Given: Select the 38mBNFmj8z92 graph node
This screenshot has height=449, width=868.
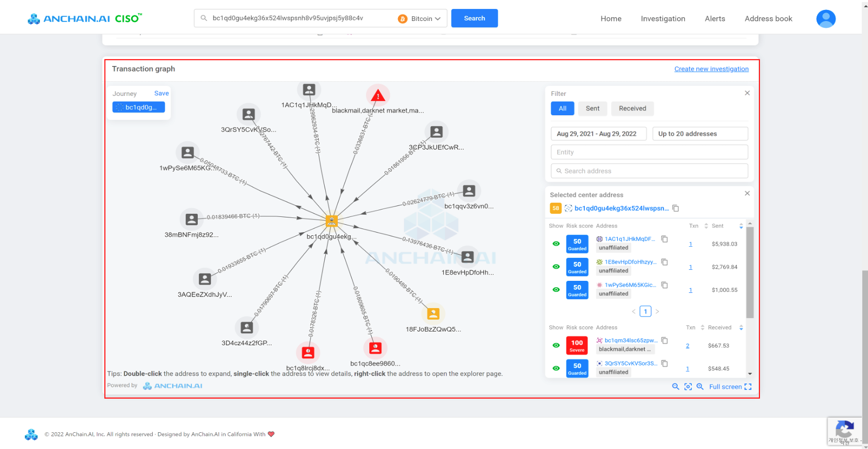Looking at the screenshot, I should point(191,219).
